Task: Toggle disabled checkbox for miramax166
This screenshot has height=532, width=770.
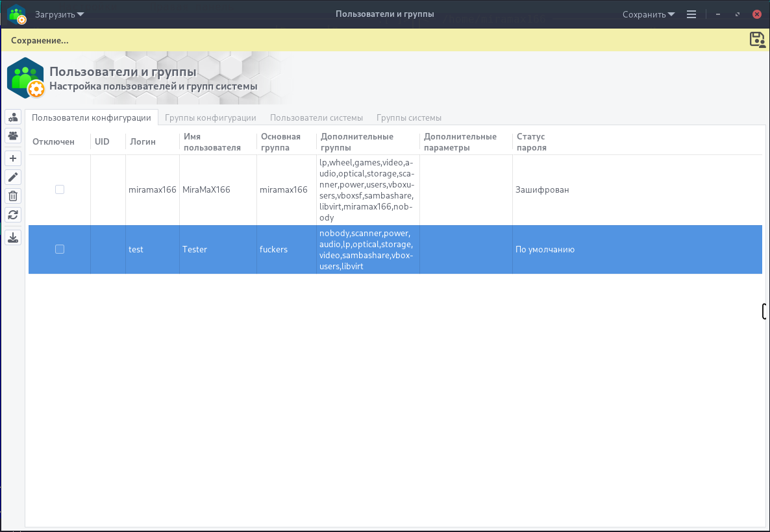Action: click(60, 189)
